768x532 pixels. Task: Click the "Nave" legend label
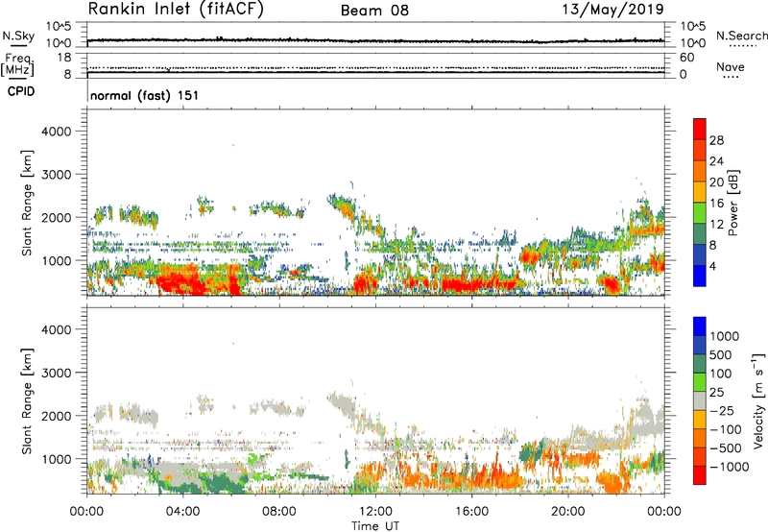pos(731,66)
